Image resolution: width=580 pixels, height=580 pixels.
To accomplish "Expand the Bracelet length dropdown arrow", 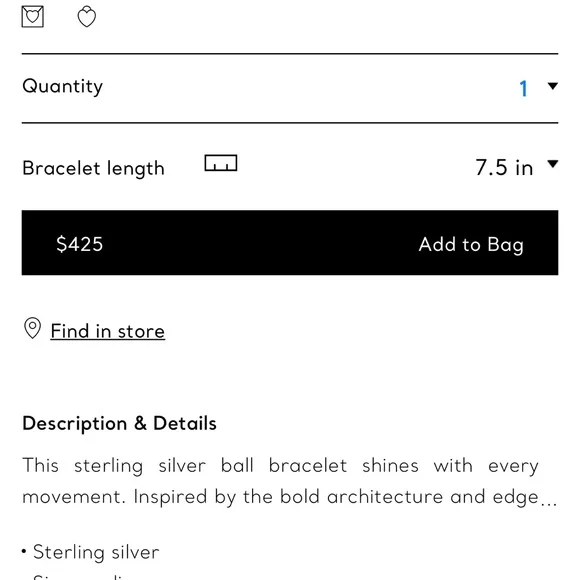I will point(553,164).
